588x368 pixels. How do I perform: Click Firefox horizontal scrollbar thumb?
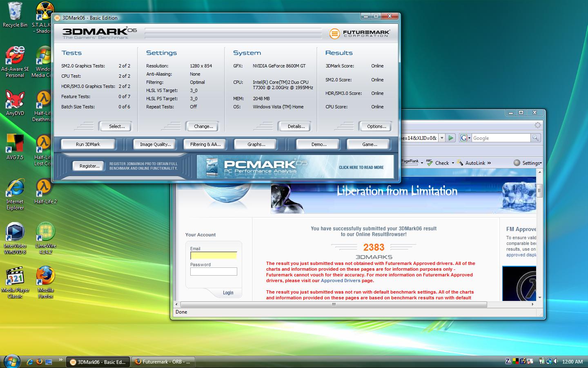tap(334, 304)
